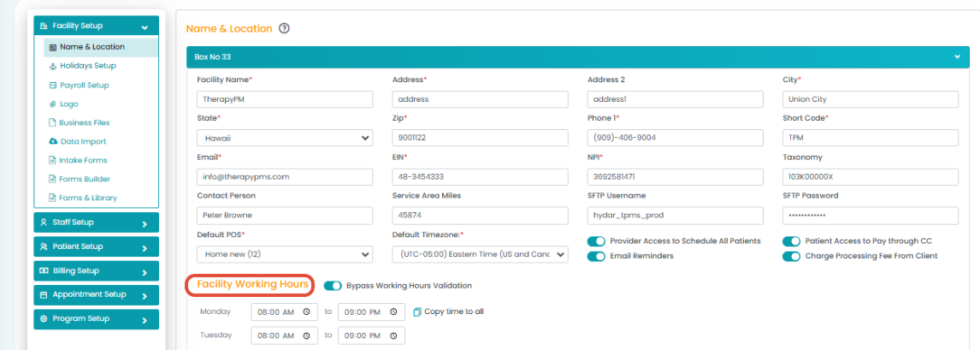Expand the Program Setup section
The width and height of the screenshot is (980, 350).
tap(97, 318)
